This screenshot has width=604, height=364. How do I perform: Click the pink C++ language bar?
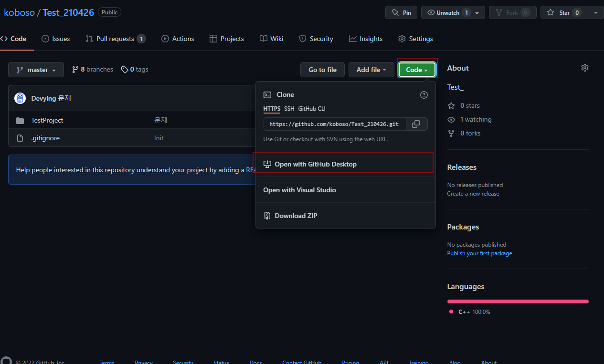pos(518,302)
